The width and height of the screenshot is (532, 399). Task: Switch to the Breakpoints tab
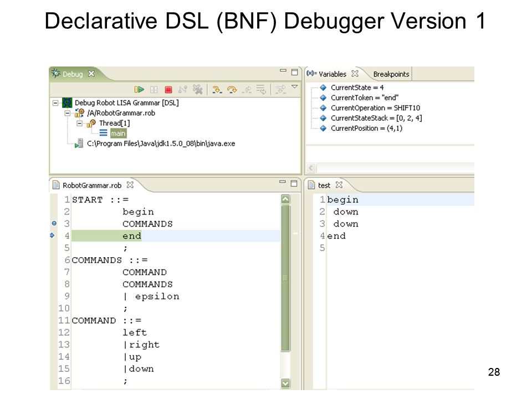click(391, 74)
